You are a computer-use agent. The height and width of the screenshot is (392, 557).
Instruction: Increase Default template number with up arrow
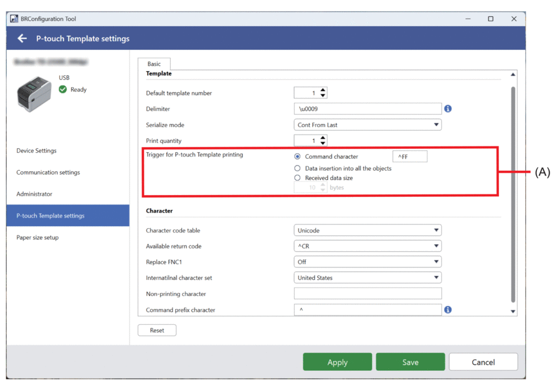pos(323,90)
